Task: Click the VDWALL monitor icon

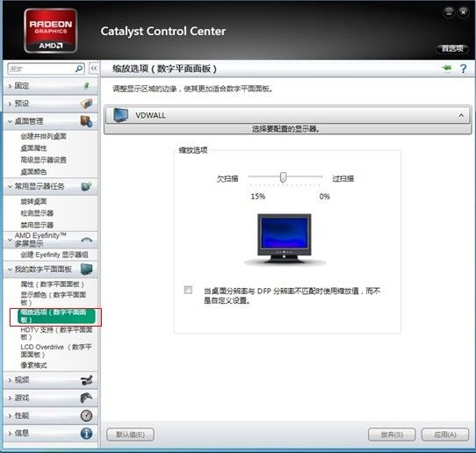Action: tap(121, 115)
